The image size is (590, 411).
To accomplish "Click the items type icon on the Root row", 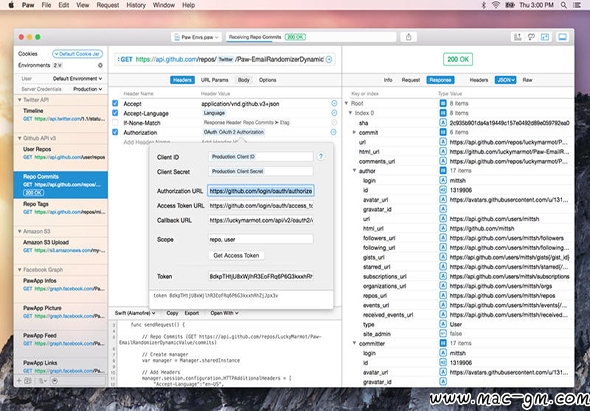I will click(443, 103).
